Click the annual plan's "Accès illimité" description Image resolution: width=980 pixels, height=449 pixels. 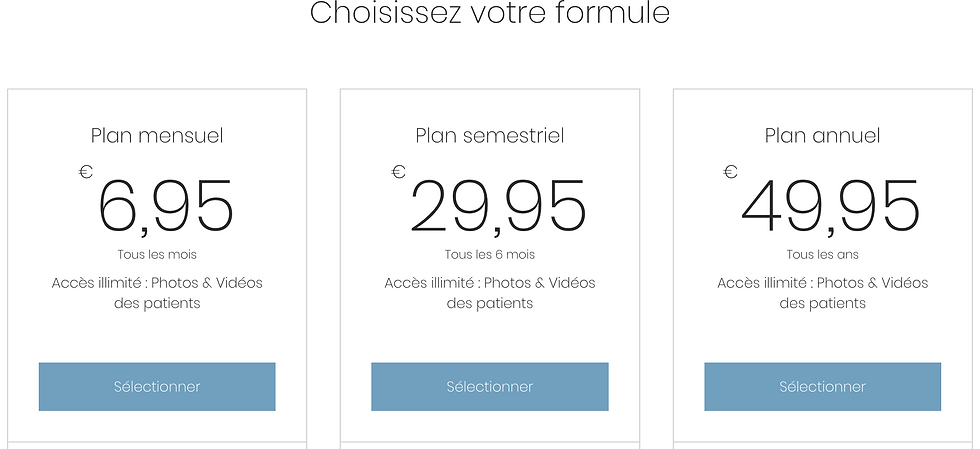pyautogui.click(x=822, y=293)
